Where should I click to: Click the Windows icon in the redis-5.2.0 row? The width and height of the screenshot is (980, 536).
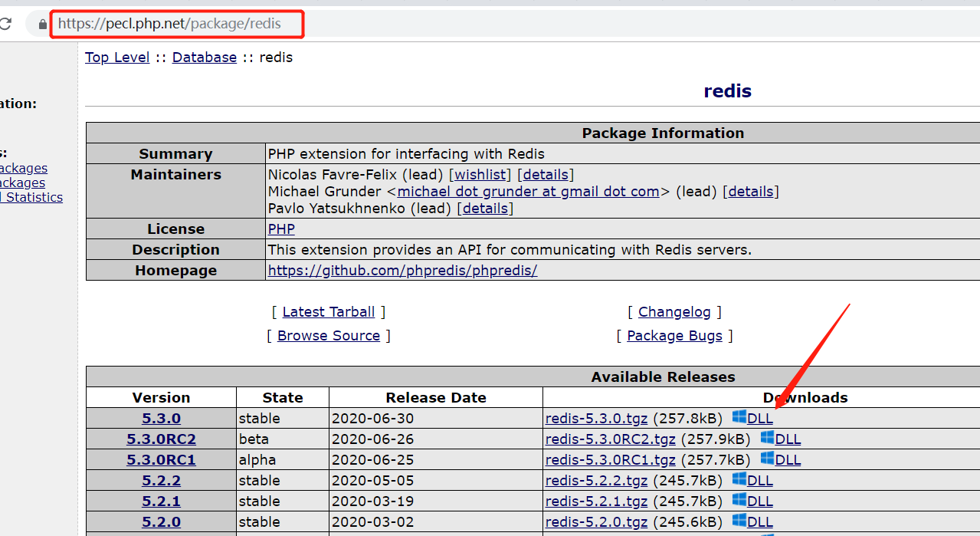tap(739, 520)
